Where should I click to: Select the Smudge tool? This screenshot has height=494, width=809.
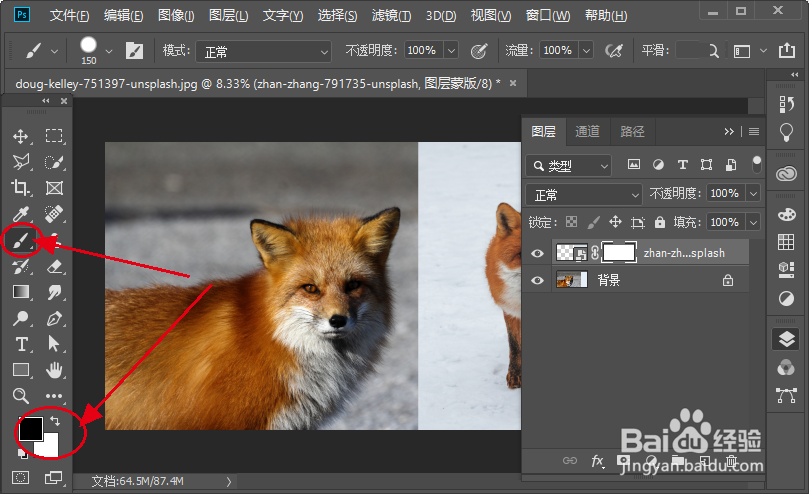[54, 292]
